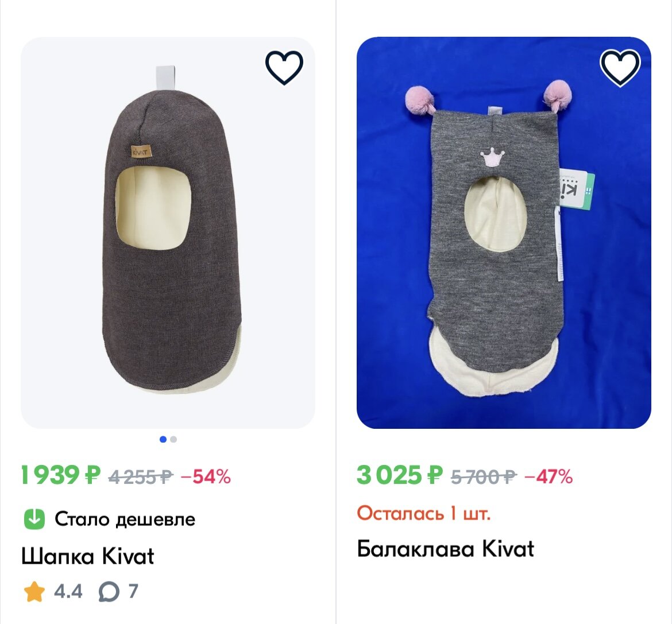
Task: Click the 3 025 ₽ price
Action: pyautogui.click(x=399, y=475)
